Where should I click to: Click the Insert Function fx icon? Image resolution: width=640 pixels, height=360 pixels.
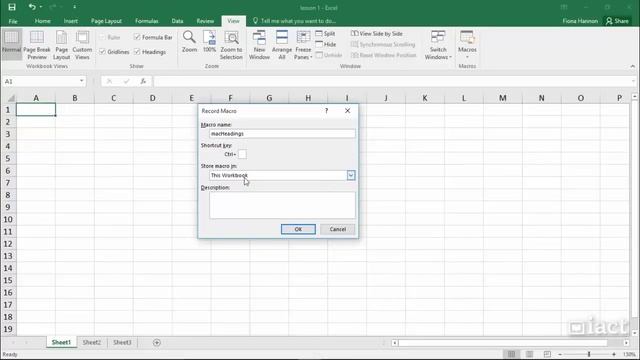pos(143,81)
